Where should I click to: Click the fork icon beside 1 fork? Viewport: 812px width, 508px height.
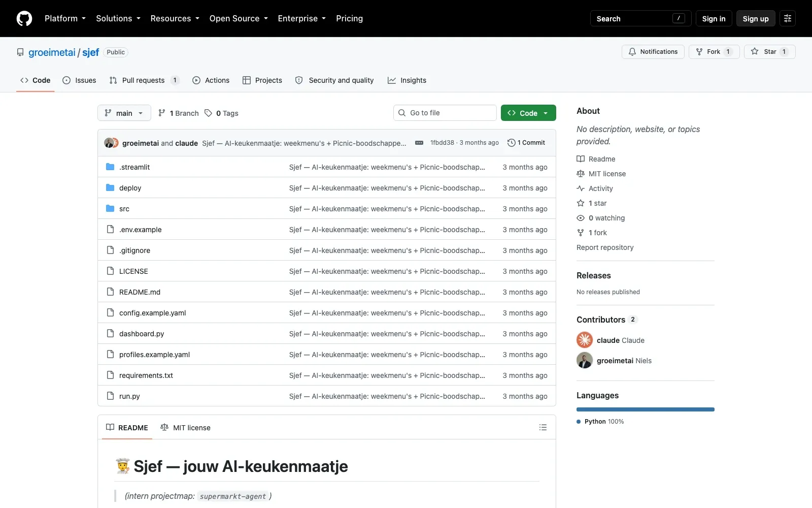[581, 233]
